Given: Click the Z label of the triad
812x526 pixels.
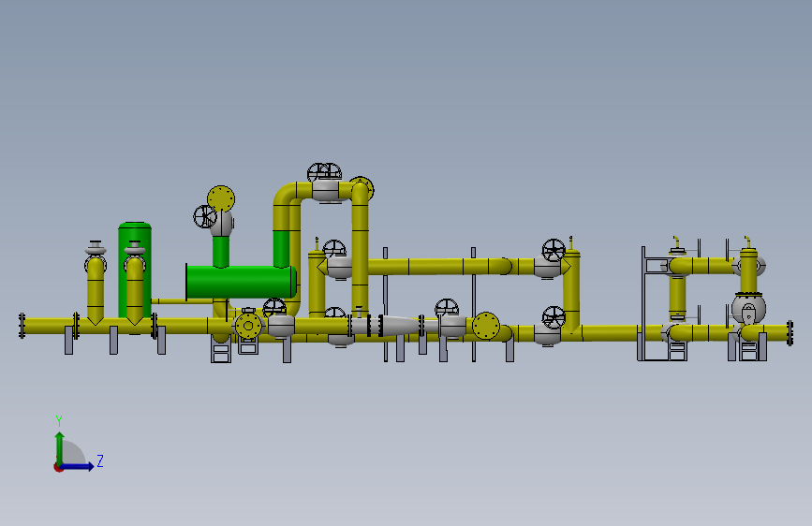Looking at the screenshot, I should 100,460.
